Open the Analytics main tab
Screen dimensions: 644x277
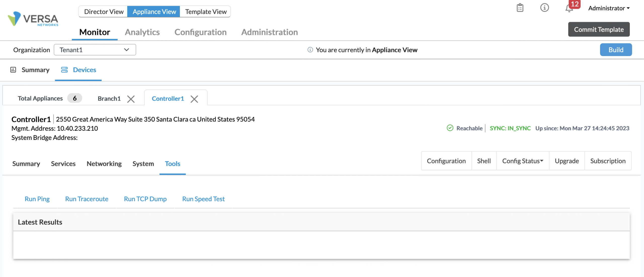coord(142,32)
